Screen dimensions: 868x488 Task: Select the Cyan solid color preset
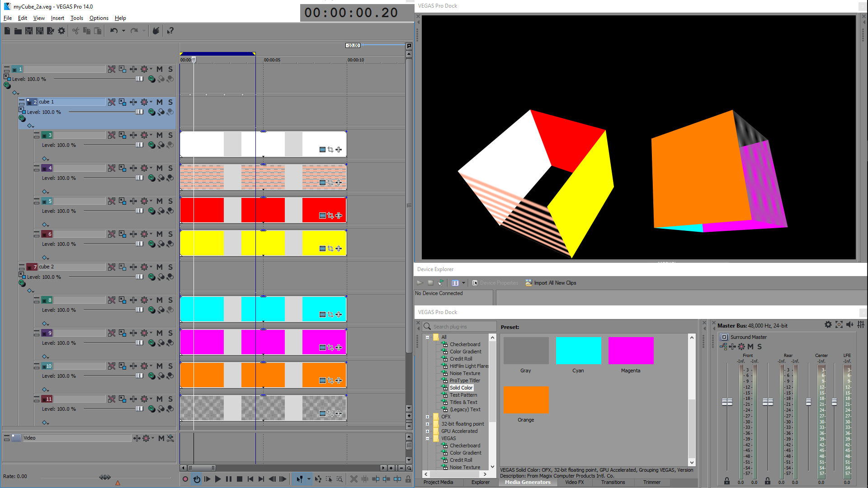point(578,351)
